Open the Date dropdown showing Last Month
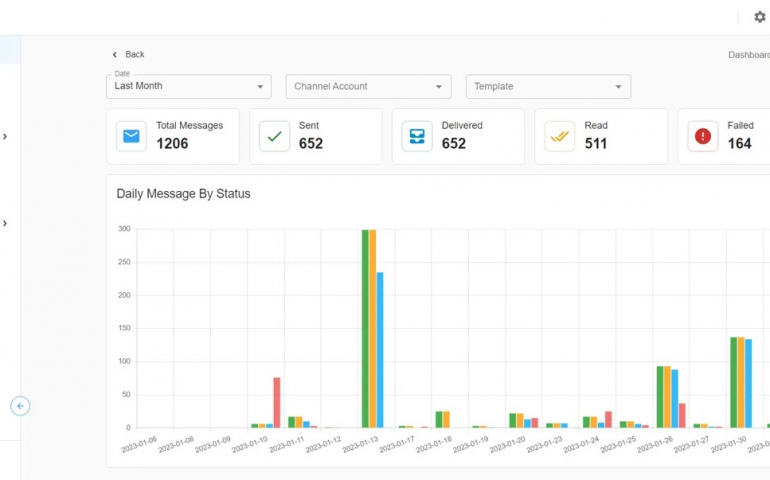 (188, 87)
